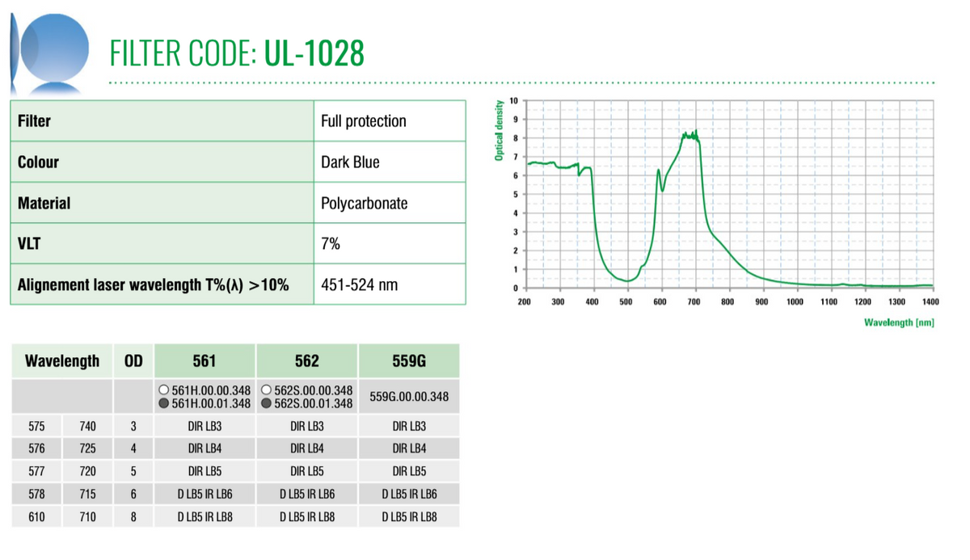Click the wavelength cell '610'

[36, 516]
